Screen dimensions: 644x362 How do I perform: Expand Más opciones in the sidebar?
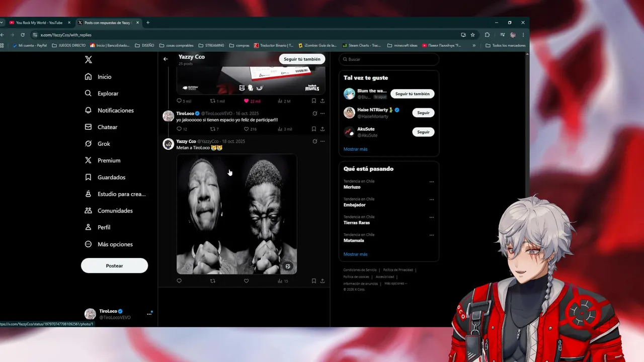(109, 244)
